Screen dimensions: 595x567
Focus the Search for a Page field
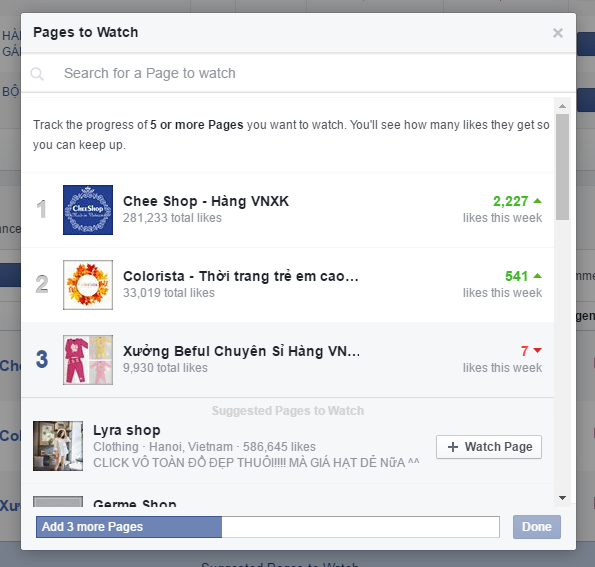point(298,73)
